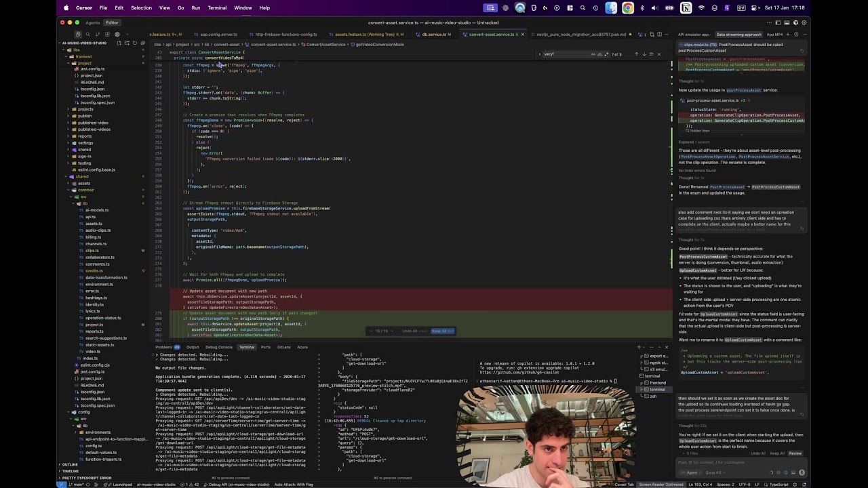Close the convert-asset.service.ts tab
The width and height of the screenshot is (868, 488).
click(x=522, y=34)
